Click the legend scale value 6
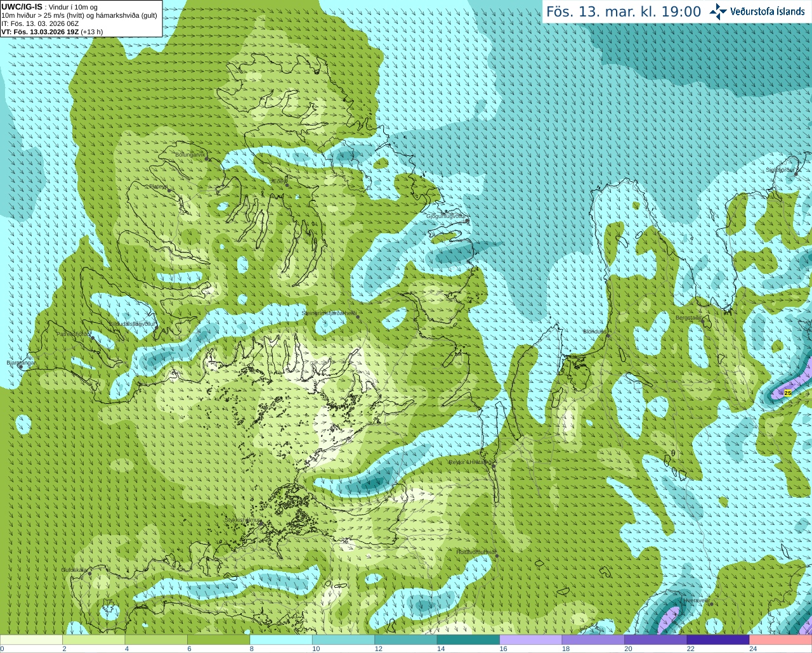Image resolution: width=812 pixels, height=653 pixels. coord(189,649)
